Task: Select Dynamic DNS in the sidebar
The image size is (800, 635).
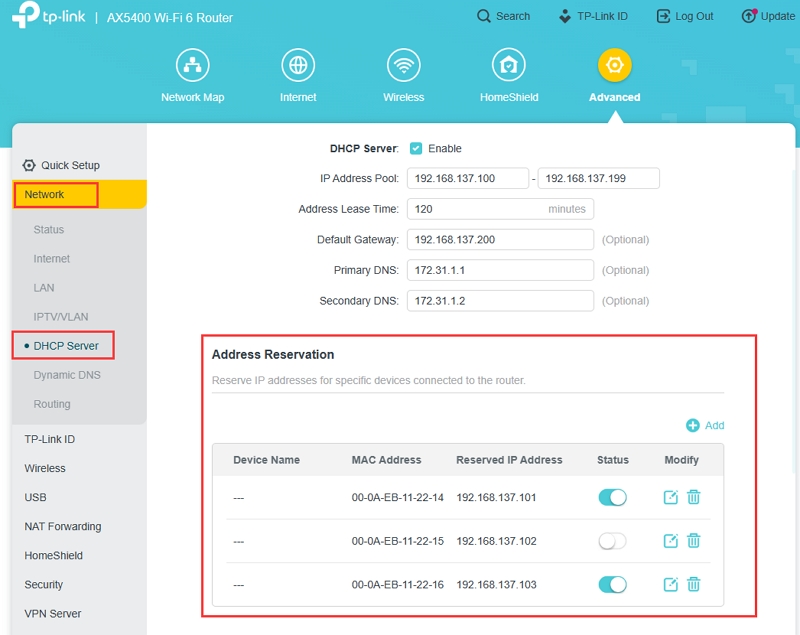Action: point(67,376)
